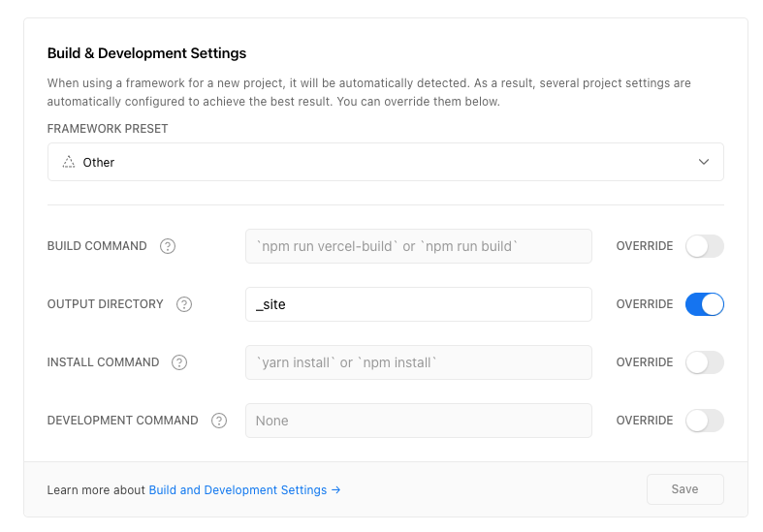This screenshot has height=532, width=763.
Task: Click the Build & Development Settings heading
Action: (x=146, y=53)
